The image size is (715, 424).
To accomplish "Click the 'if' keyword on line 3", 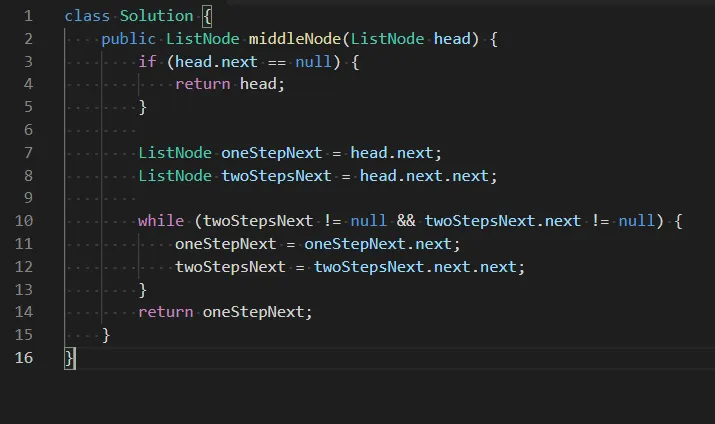I will tap(147, 62).
